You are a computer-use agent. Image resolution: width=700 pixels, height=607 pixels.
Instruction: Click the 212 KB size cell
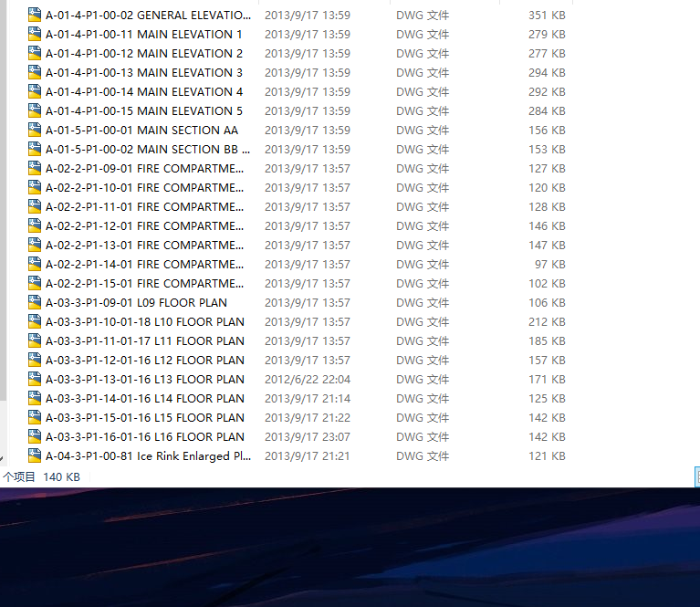tap(547, 322)
